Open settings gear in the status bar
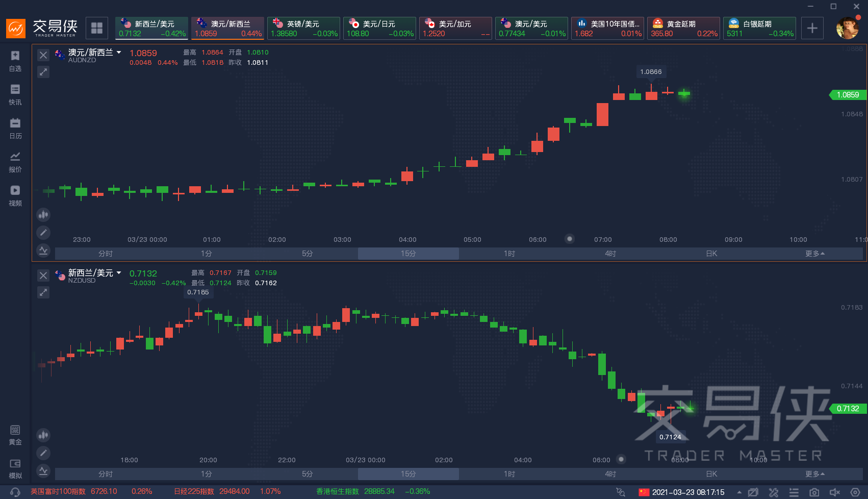 tap(855, 492)
